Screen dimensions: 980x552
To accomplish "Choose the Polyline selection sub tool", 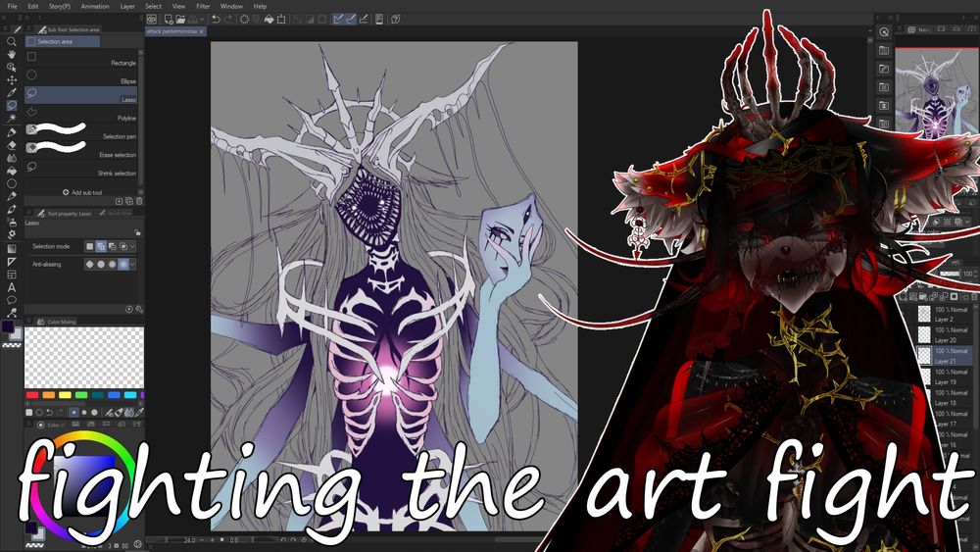I will [81, 113].
